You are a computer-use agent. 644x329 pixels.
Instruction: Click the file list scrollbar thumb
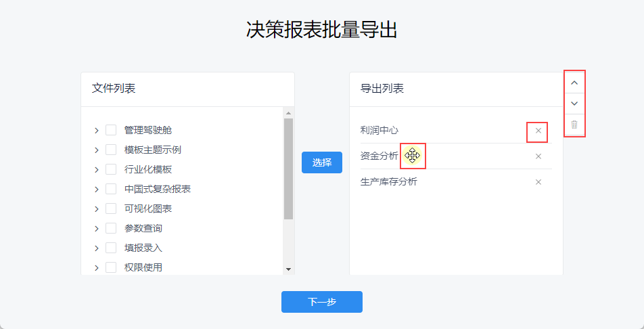pos(288,169)
